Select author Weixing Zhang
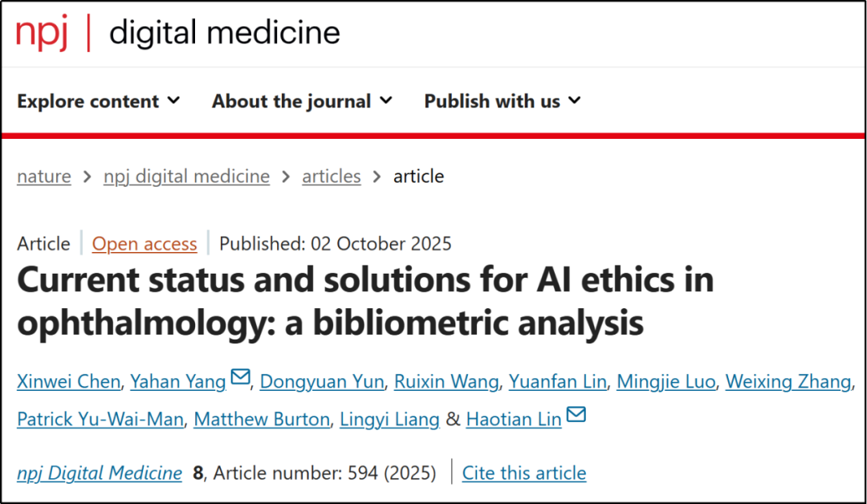 (x=788, y=382)
